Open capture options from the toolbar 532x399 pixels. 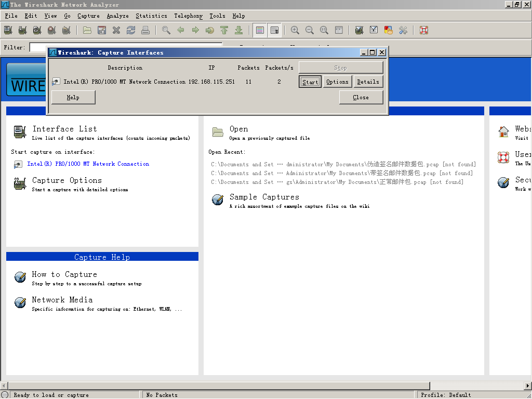point(23,30)
